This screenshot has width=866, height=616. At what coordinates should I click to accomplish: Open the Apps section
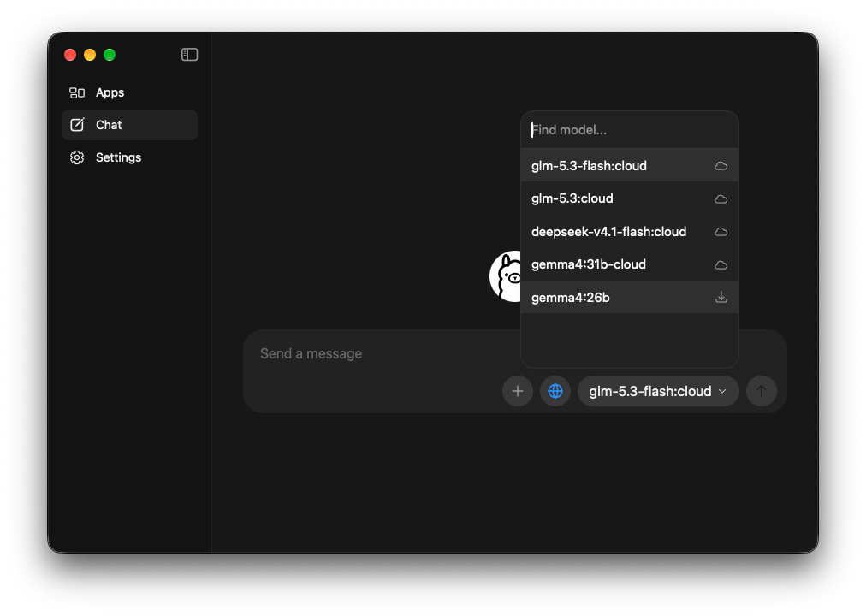(130, 92)
